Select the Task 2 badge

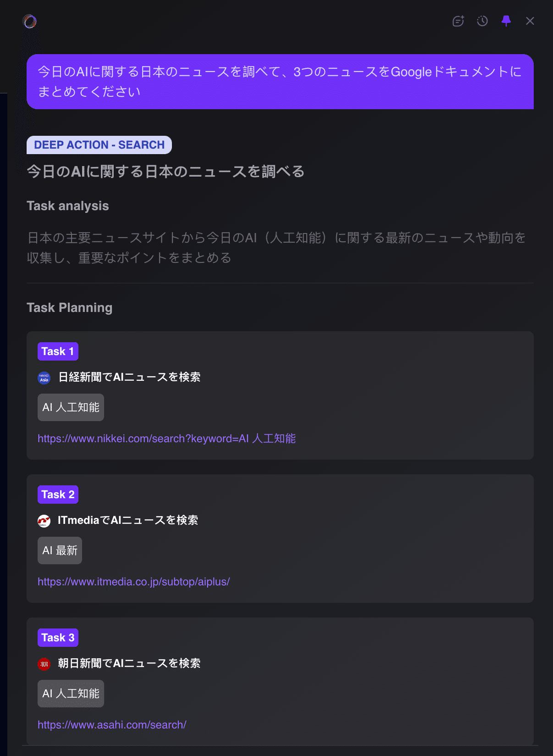coord(58,495)
